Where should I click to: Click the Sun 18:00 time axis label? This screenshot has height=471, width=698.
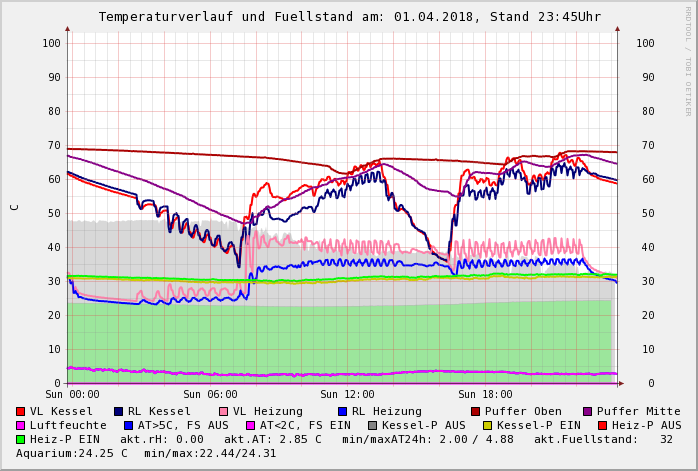(485, 395)
